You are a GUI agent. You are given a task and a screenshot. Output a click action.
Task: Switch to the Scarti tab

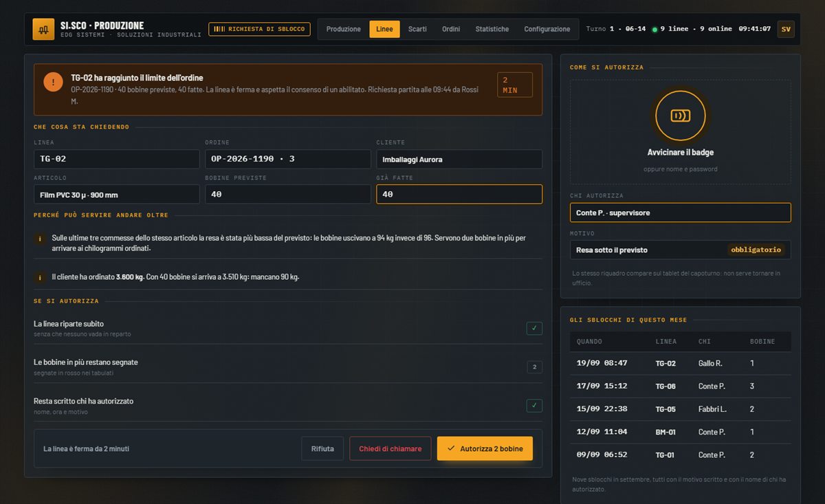417,29
